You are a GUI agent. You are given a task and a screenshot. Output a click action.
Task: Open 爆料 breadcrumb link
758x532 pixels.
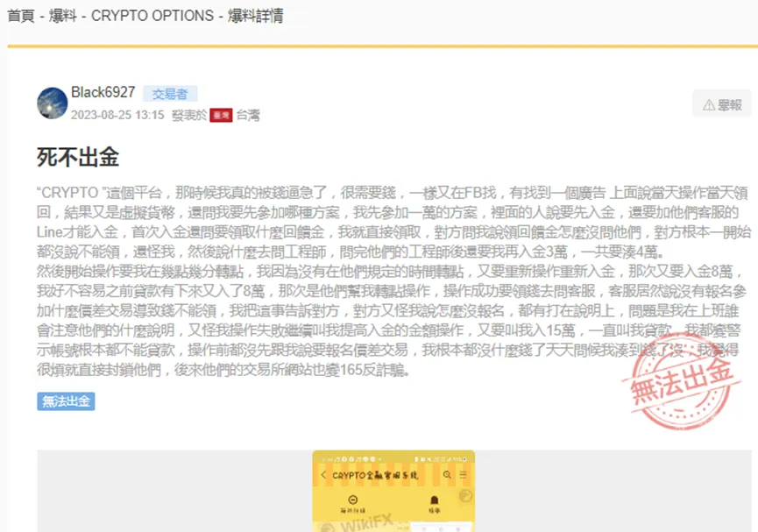[63, 16]
